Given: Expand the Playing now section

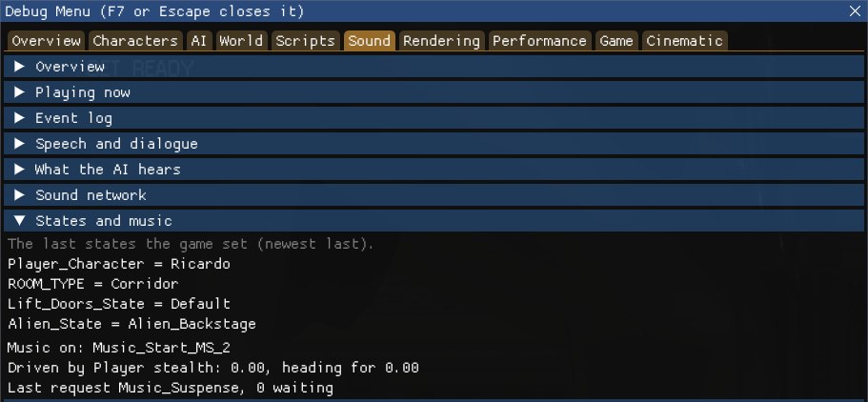Looking at the screenshot, I should coord(434,91).
